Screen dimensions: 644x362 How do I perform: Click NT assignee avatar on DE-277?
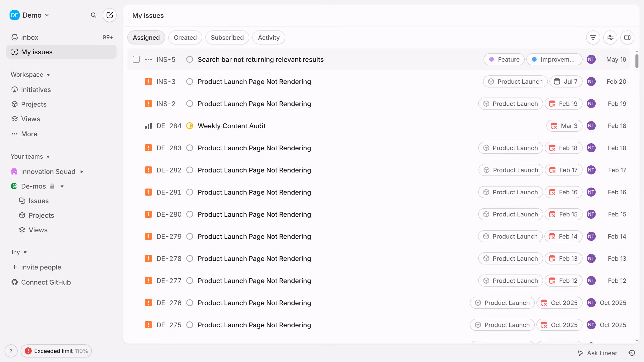pos(591,281)
